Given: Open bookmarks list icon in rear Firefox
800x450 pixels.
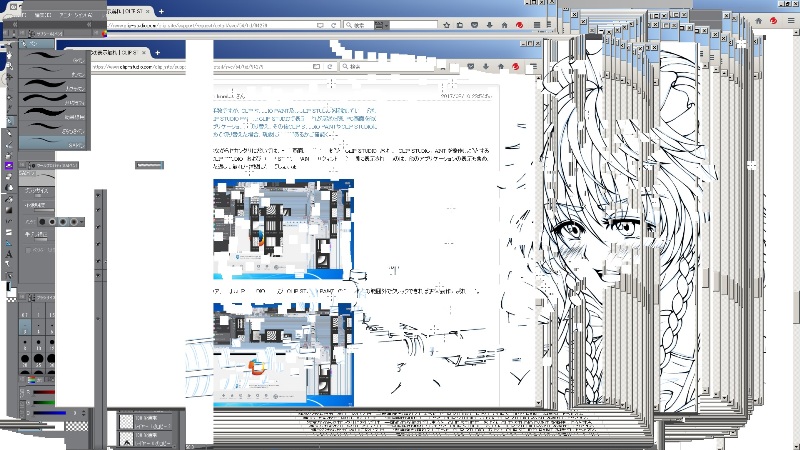Looking at the screenshot, I should pos(460,24).
